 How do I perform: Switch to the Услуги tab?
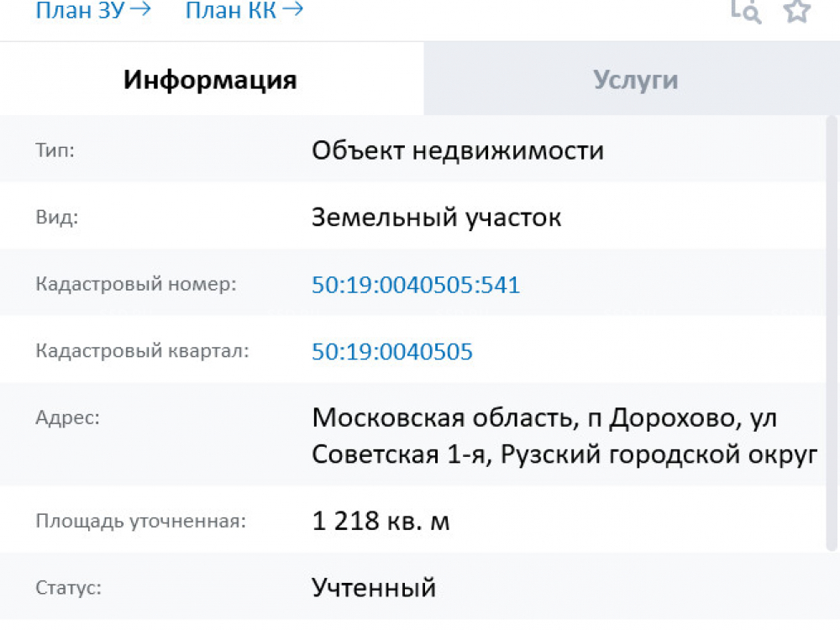tap(635, 80)
